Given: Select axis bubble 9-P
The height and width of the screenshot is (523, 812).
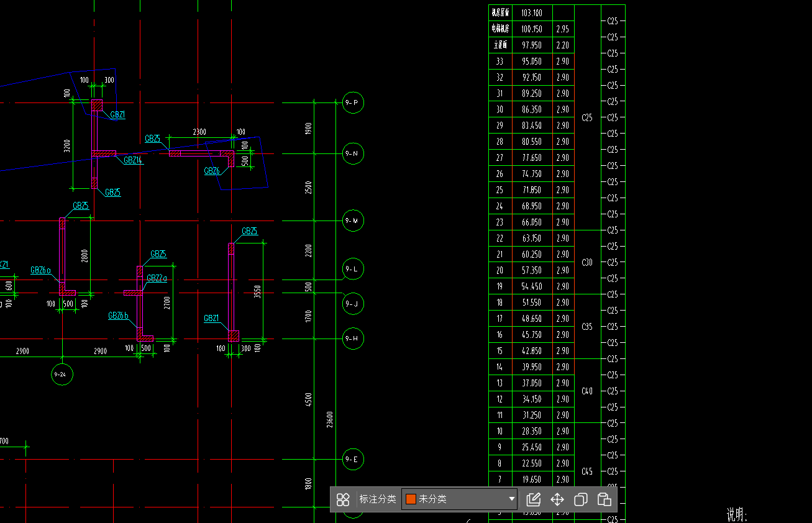Looking at the screenshot, I should (x=353, y=102).
